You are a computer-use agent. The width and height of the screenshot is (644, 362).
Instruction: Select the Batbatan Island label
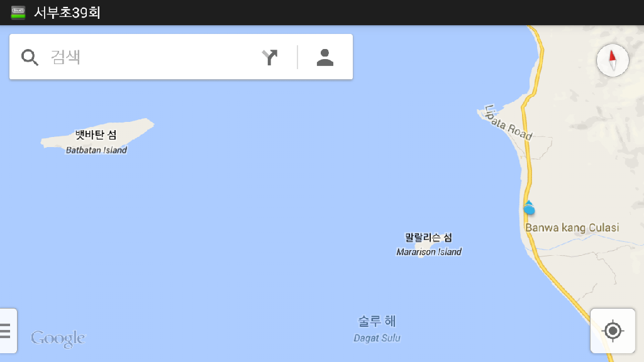[x=96, y=150]
